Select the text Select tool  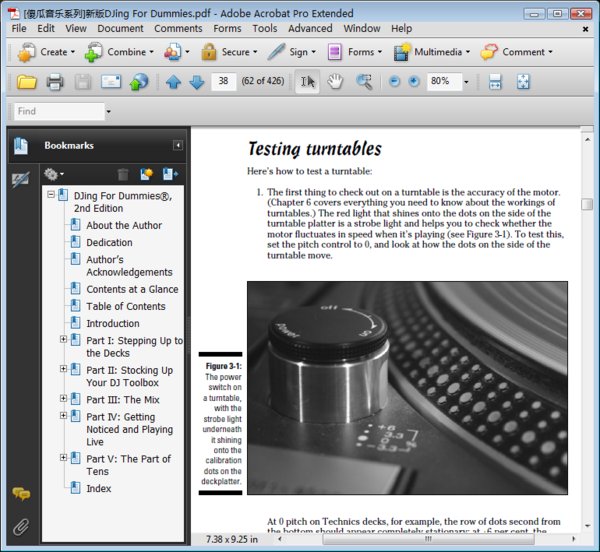[307, 81]
